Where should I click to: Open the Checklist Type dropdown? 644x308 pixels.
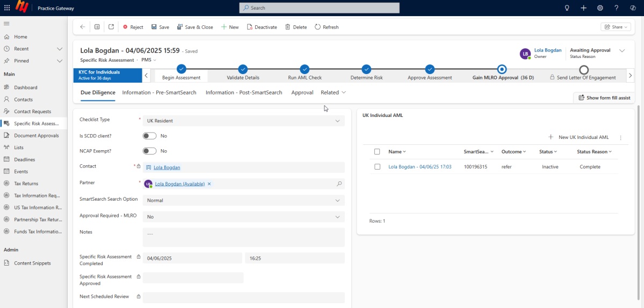[243, 121]
